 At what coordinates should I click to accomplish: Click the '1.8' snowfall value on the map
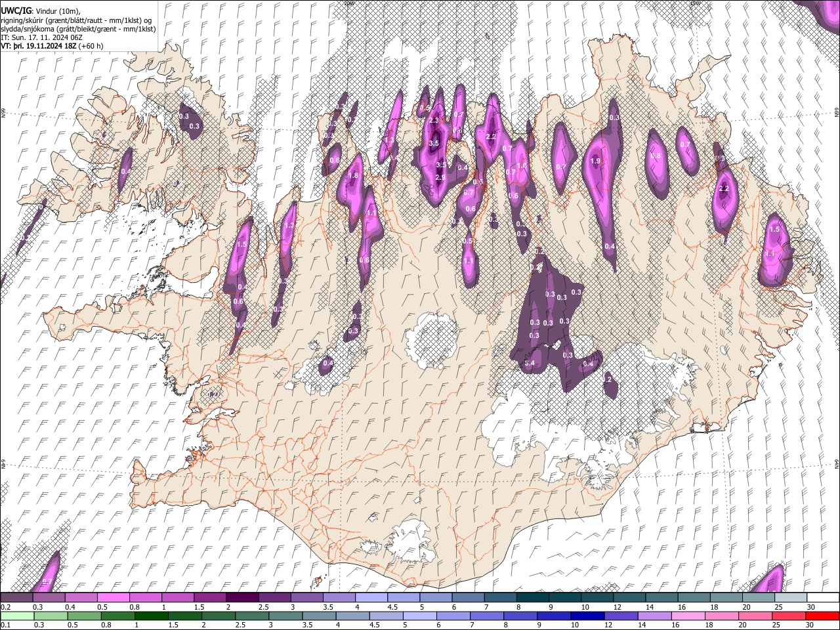353,176
